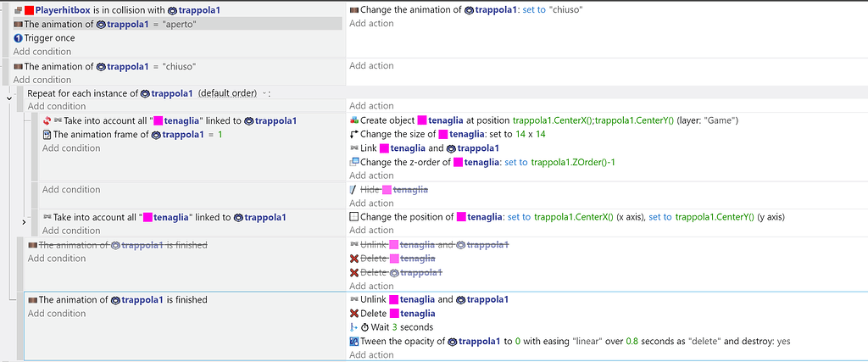This screenshot has width=868, height=362.
Task: Click red Playerhitbox object swatch
Action: tap(30, 10)
